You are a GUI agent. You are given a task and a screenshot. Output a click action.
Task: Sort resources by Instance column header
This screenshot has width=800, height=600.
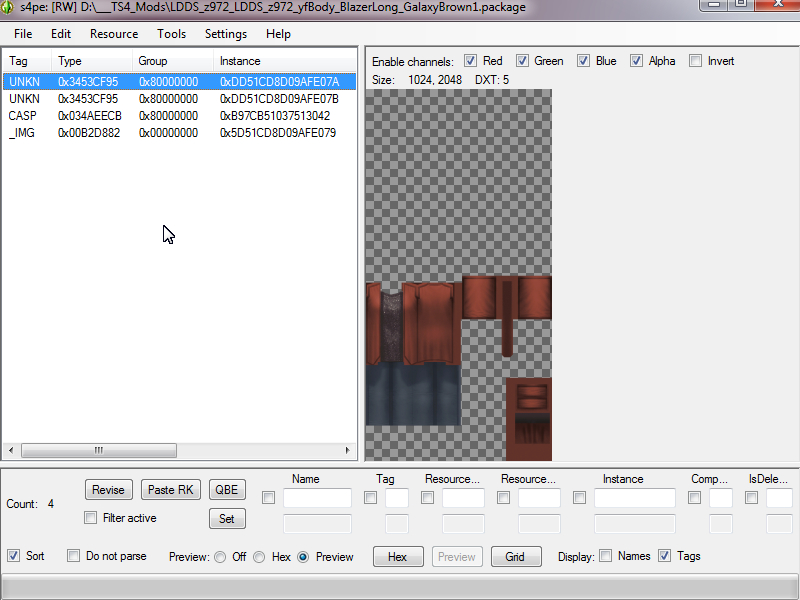285,61
